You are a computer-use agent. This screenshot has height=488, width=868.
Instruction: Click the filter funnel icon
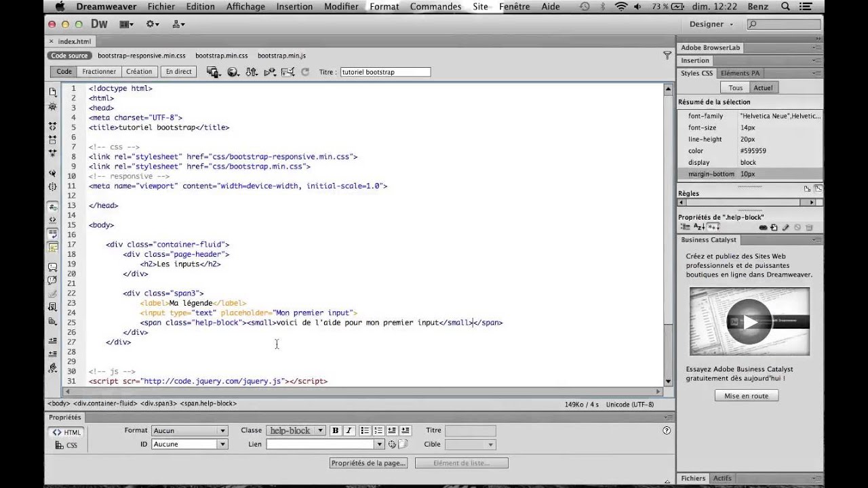(667, 56)
